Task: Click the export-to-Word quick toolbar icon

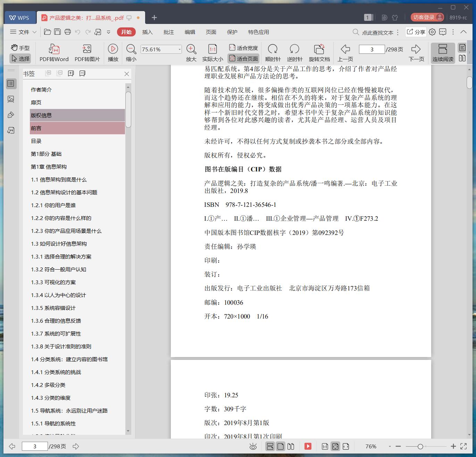Action: (x=98, y=32)
